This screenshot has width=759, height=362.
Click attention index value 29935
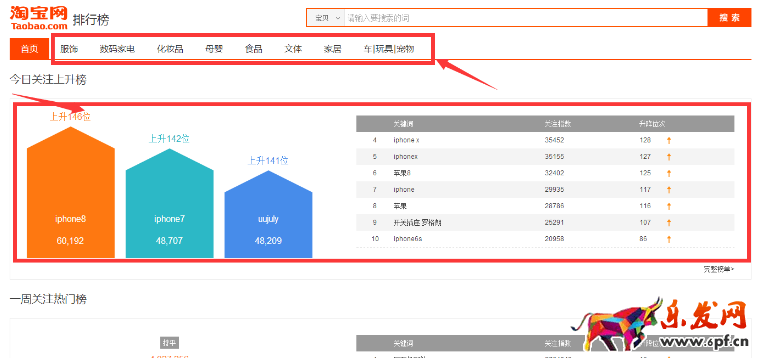pyautogui.click(x=554, y=190)
